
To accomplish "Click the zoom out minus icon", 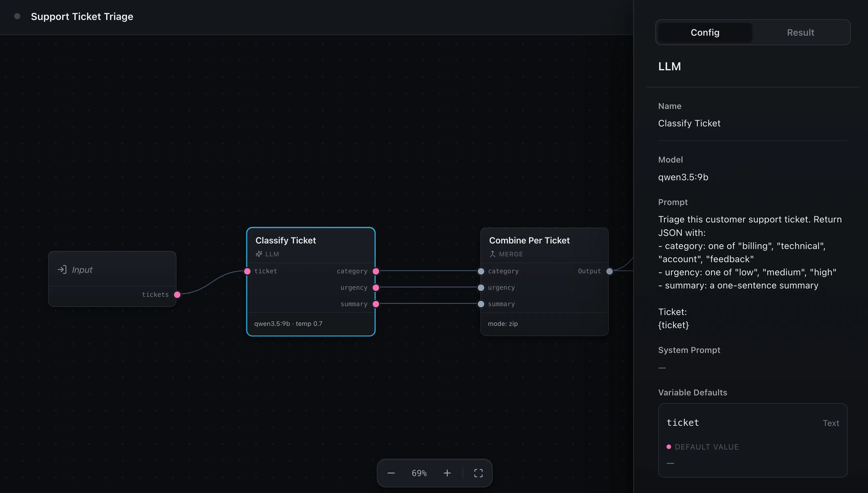I will point(391,473).
